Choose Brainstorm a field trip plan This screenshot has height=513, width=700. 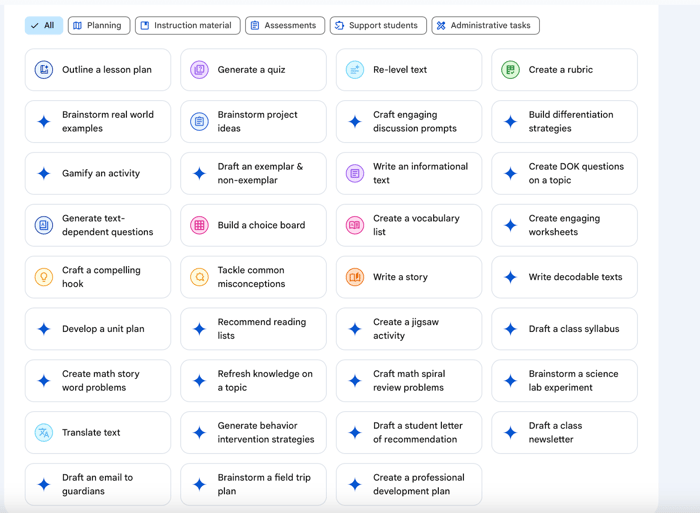coord(253,485)
